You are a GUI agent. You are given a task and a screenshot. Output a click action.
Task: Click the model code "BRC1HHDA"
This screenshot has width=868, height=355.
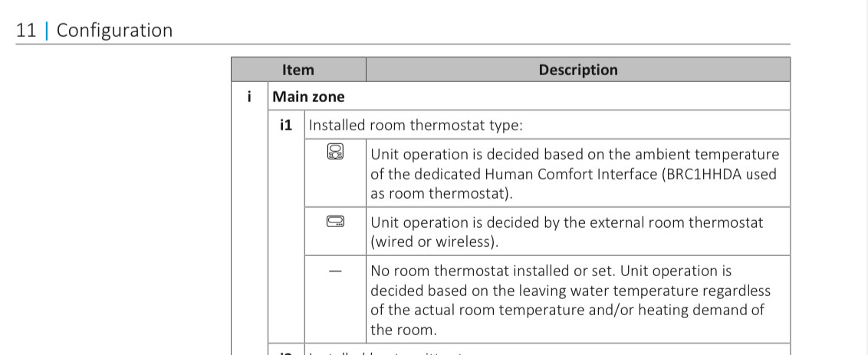tap(703, 174)
